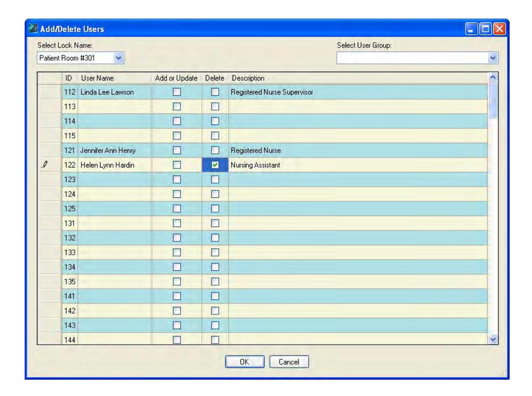
Task: Select Delete checkbox for ID 135
Action: click(x=215, y=281)
